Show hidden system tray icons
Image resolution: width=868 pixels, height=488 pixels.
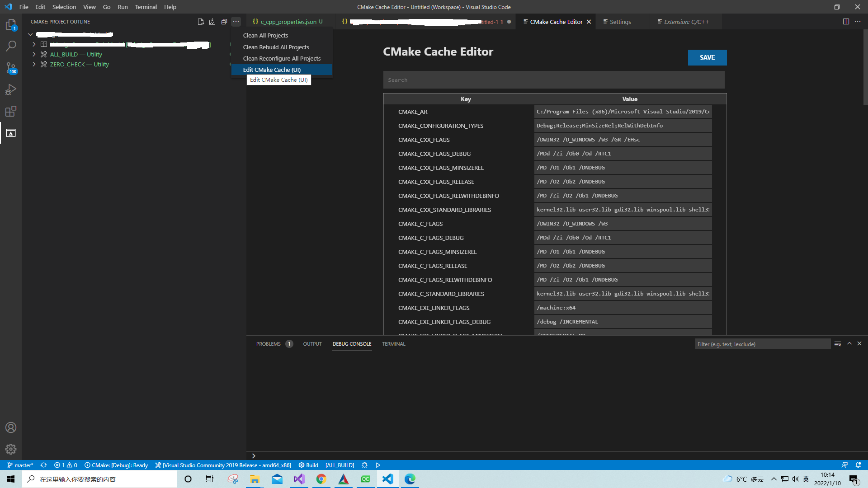coord(774,479)
